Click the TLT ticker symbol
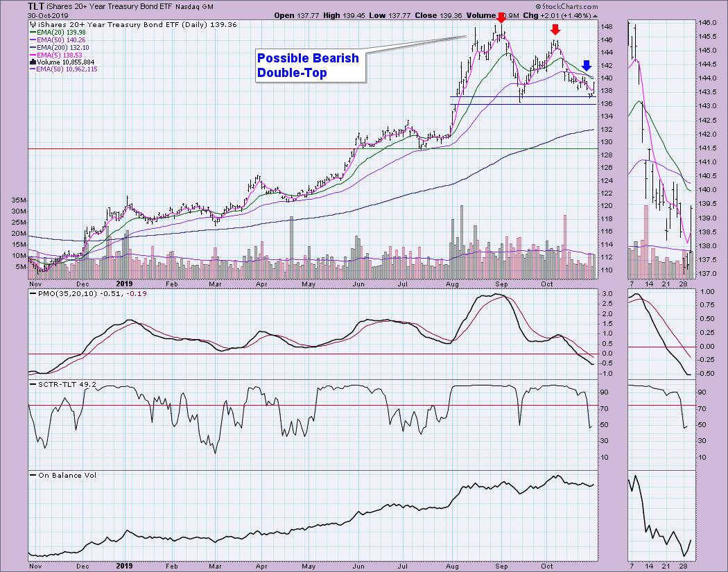The height and width of the screenshot is (572, 728). (36, 6)
